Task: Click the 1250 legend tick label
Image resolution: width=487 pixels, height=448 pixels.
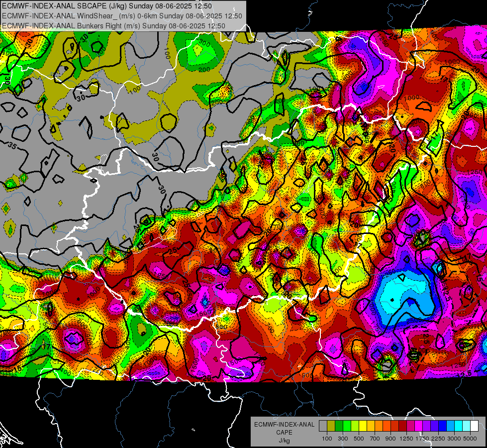Action: 406,439
